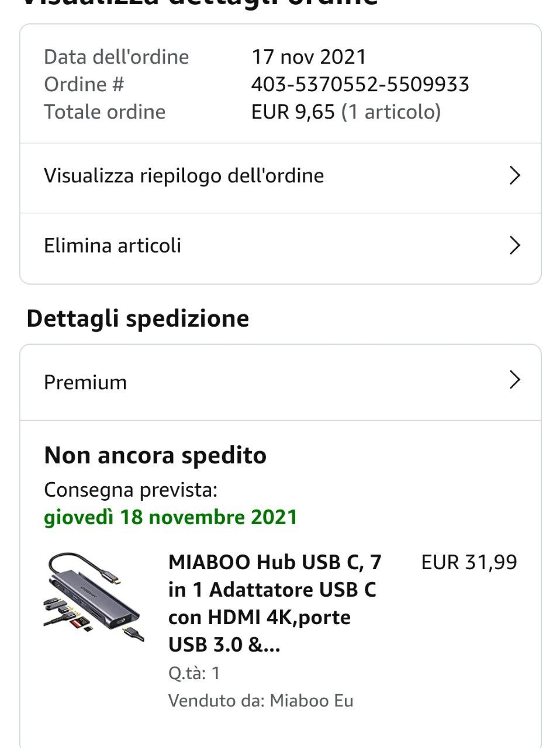Tap the order date 17 nov 2021
Viewport: 560px width, 748px height.
click(309, 57)
